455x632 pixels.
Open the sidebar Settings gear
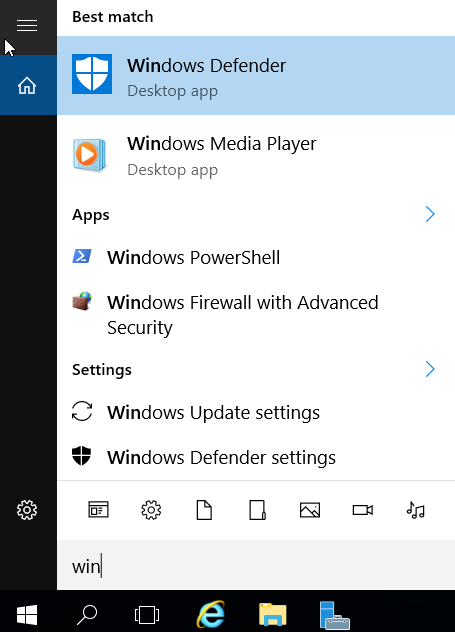point(27,510)
